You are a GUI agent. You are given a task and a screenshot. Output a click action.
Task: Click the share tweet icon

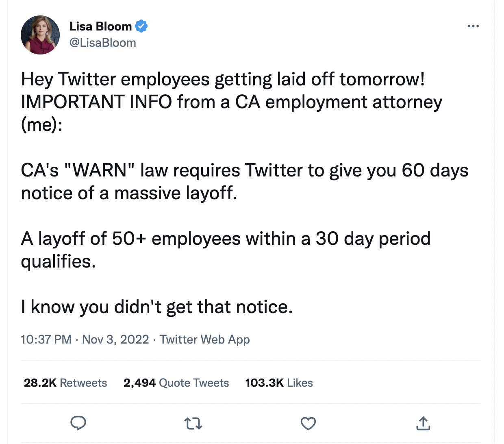(423, 424)
